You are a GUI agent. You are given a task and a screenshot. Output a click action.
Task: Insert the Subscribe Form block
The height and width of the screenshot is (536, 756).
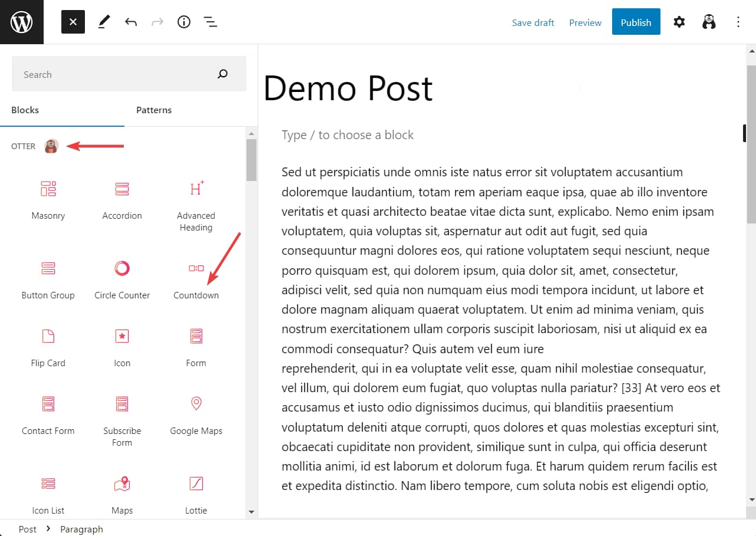pyautogui.click(x=122, y=420)
